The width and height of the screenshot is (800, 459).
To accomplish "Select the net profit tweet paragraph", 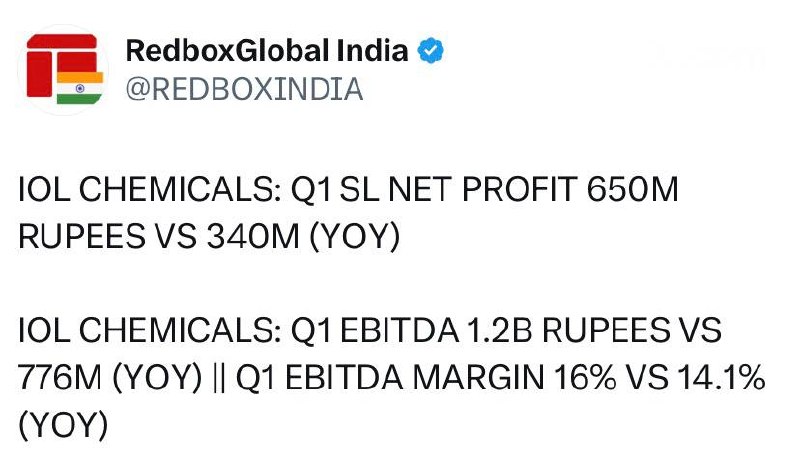I will 348,213.
